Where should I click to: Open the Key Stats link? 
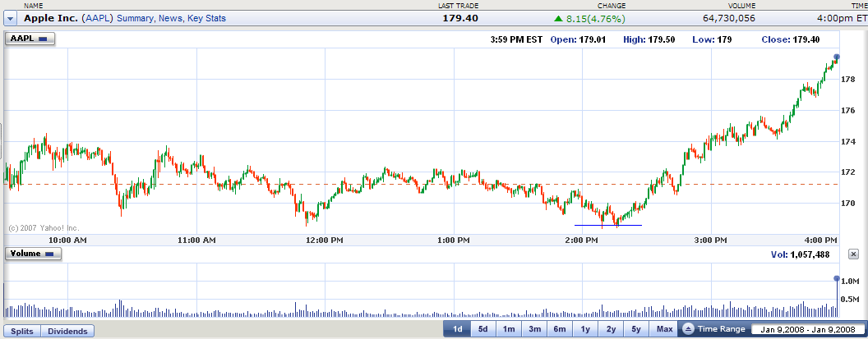pos(206,18)
